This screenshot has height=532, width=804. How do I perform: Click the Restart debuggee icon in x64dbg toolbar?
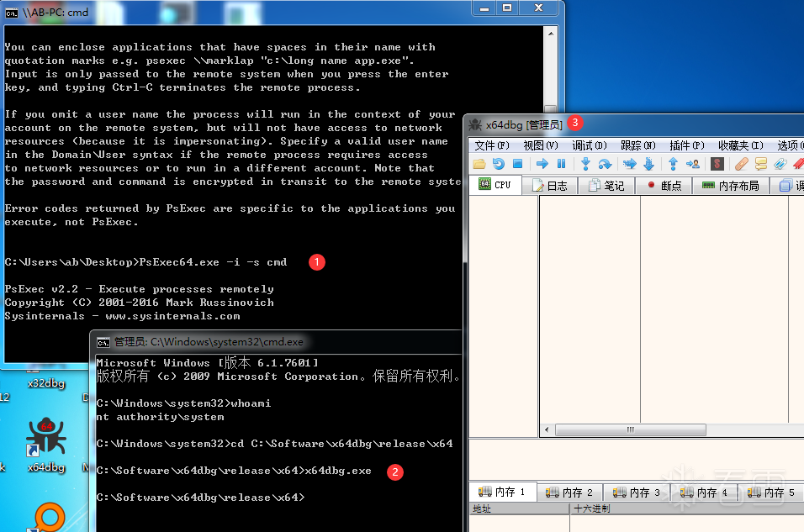pos(499,164)
